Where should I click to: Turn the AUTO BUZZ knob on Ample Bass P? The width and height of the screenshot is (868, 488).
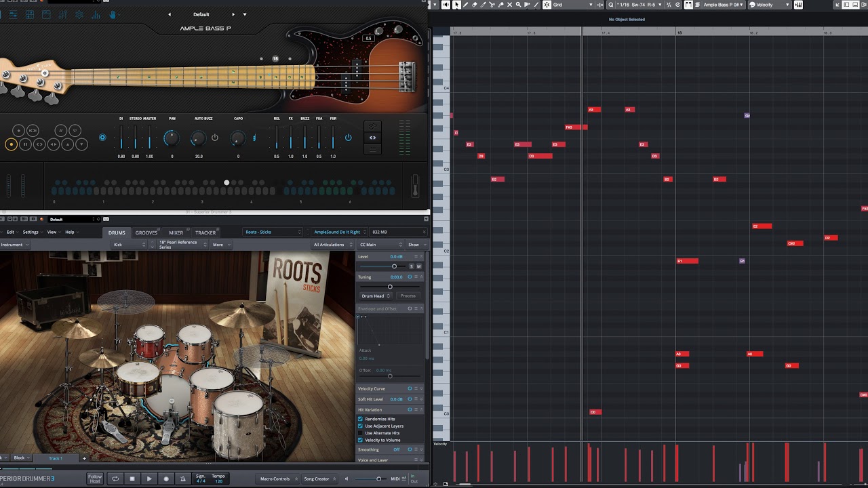(x=197, y=138)
